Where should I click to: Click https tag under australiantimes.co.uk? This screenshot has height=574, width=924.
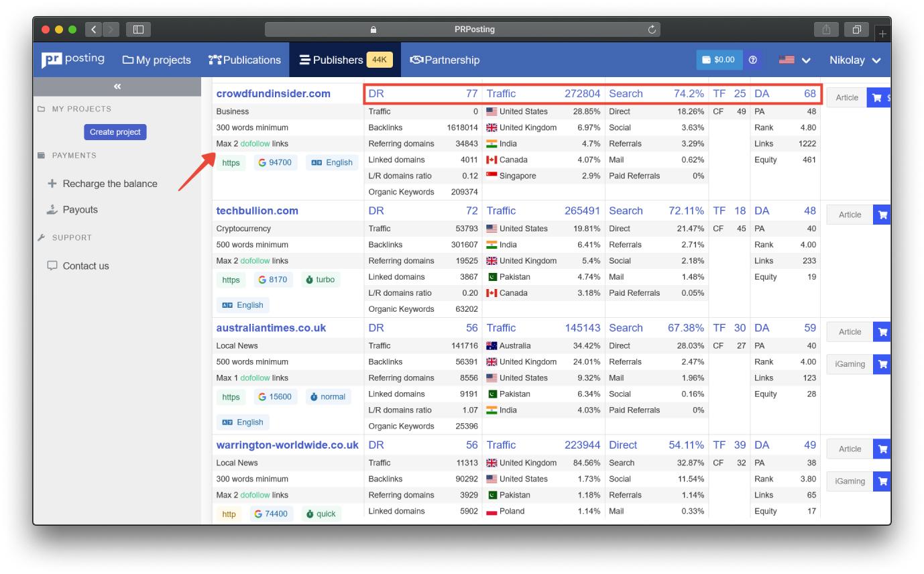pyautogui.click(x=231, y=397)
